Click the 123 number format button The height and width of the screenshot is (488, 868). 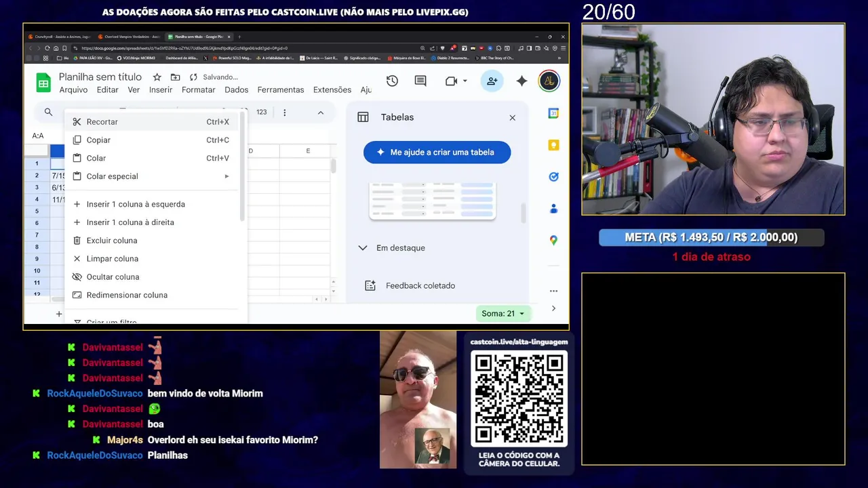[262, 113]
